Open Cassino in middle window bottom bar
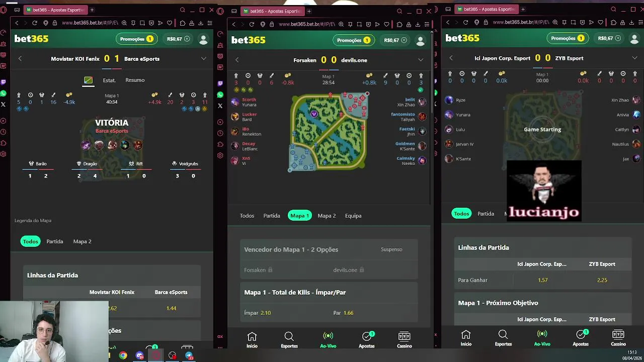The image size is (644, 362). click(405, 340)
